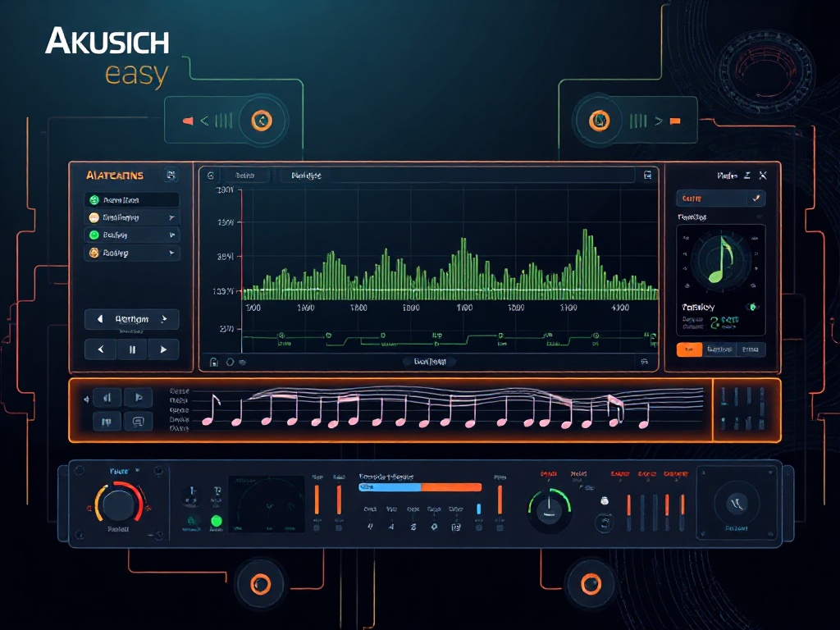
Task: Click the small speaker icon left of the notes strip
Action: pyautogui.click(x=85, y=399)
